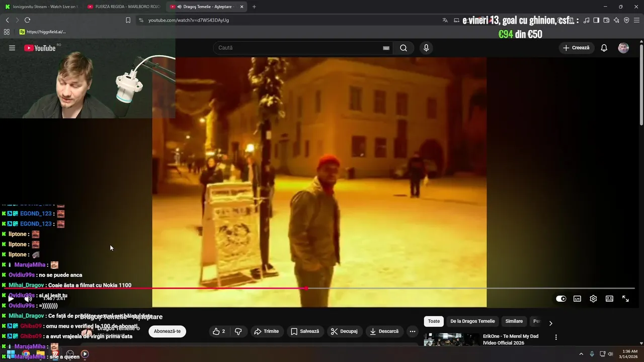The width and height of the screenshot is (644, 362).
Task: Reload the current page
Action: tap(27, 20)
